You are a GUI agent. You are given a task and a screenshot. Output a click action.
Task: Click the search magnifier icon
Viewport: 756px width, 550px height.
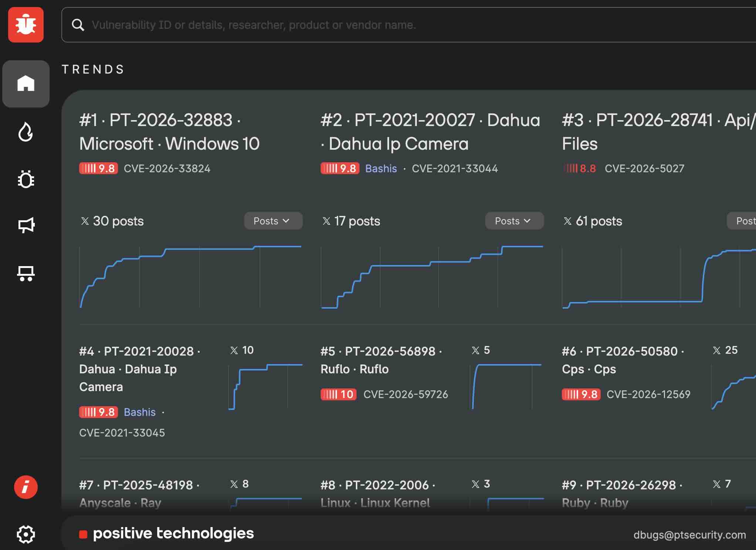click(78, 25)
